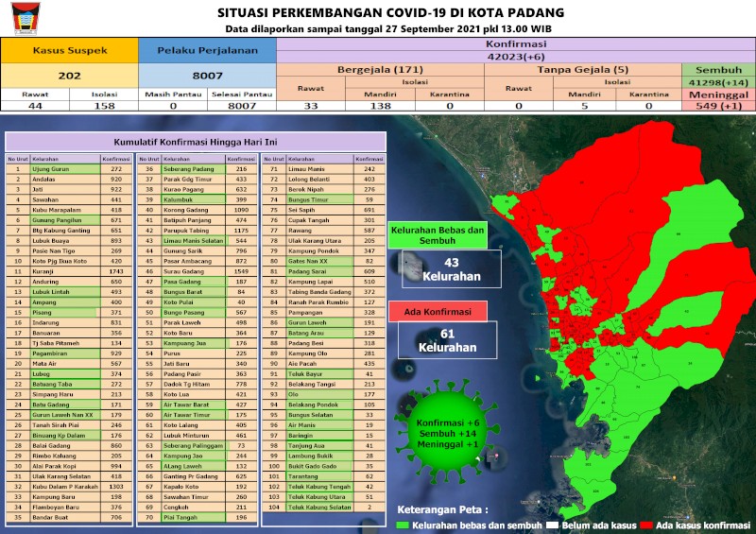
Task: Click the Masih Pantau label
Action: [173, 95]
